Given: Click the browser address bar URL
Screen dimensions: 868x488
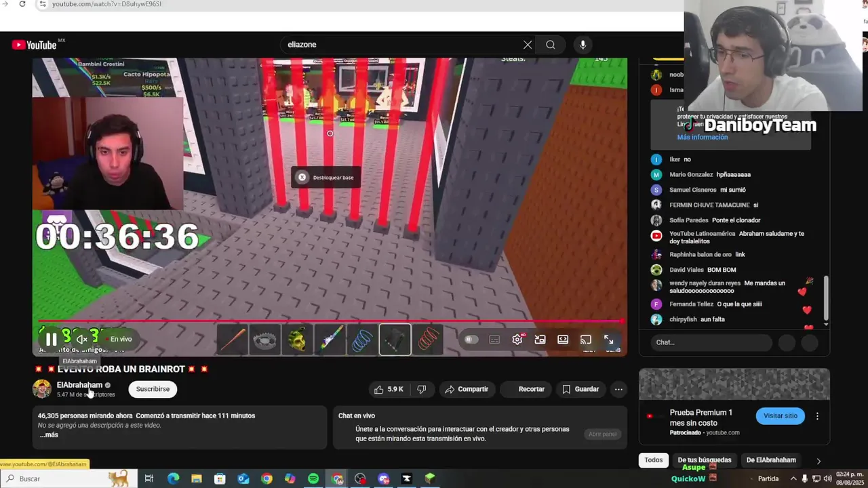Looking at the screenshot, I should [107, 4].
